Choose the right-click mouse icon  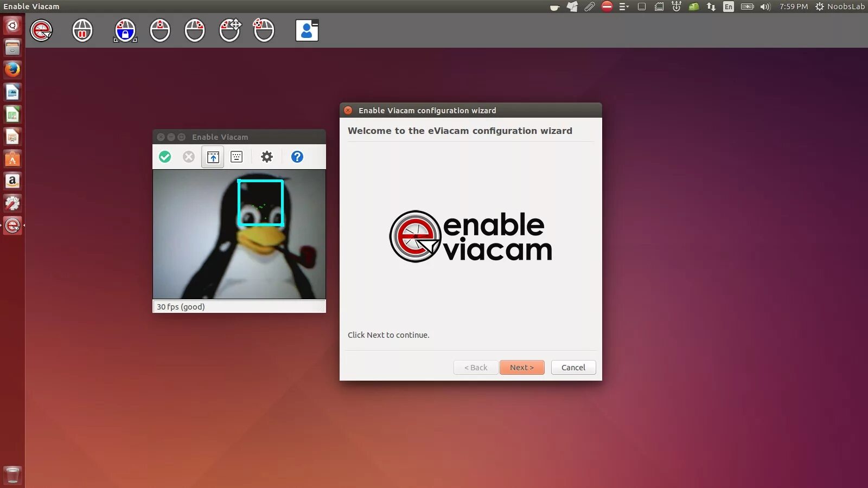(x=195, y=30)
